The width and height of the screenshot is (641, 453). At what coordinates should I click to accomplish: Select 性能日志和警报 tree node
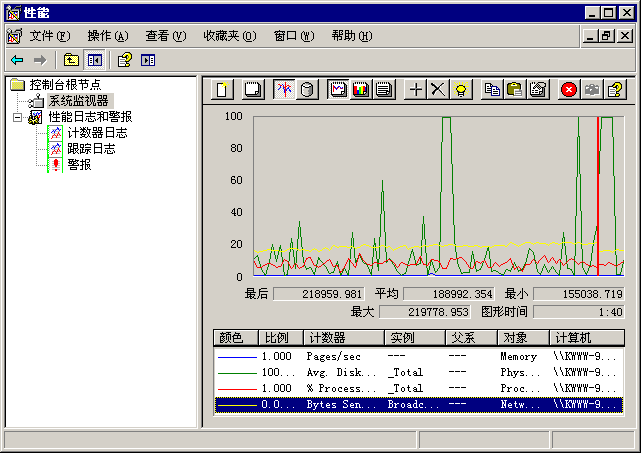[90, 117]
